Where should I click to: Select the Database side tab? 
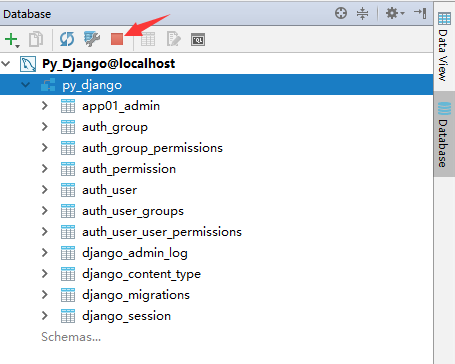point(444,135)
